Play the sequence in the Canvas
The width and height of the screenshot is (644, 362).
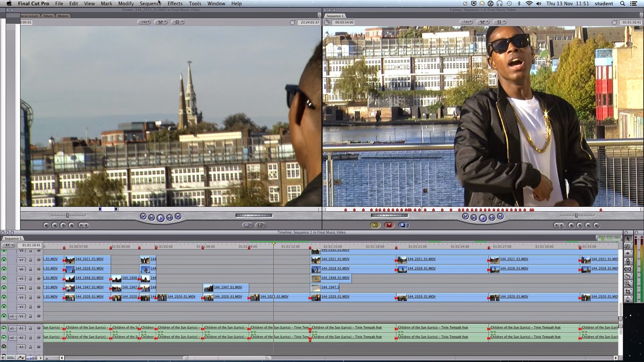[x=483, y=218]
